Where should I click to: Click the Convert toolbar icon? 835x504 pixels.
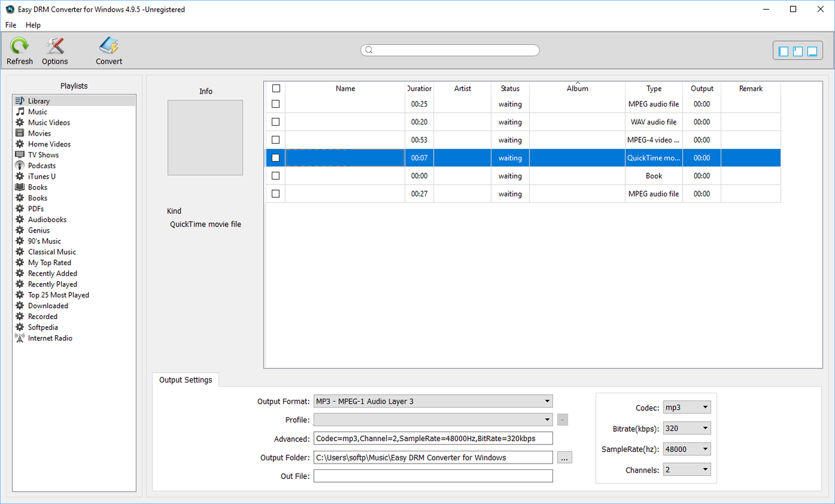(x=108, y=50)
